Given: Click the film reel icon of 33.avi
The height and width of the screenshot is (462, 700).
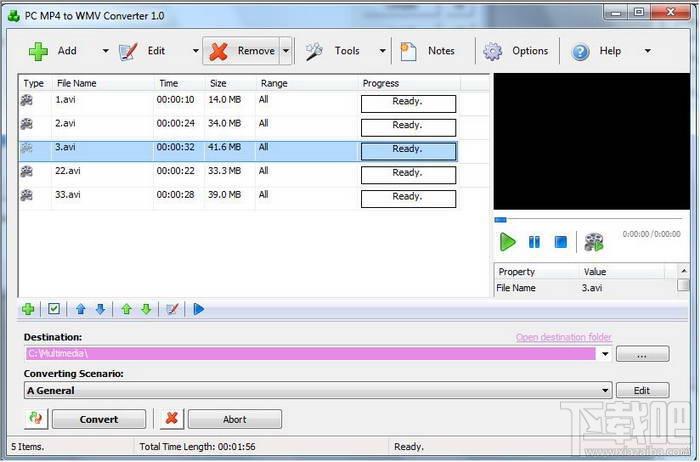Looking at the screenshot, I should pyautogui.click(x=27, y=195).
